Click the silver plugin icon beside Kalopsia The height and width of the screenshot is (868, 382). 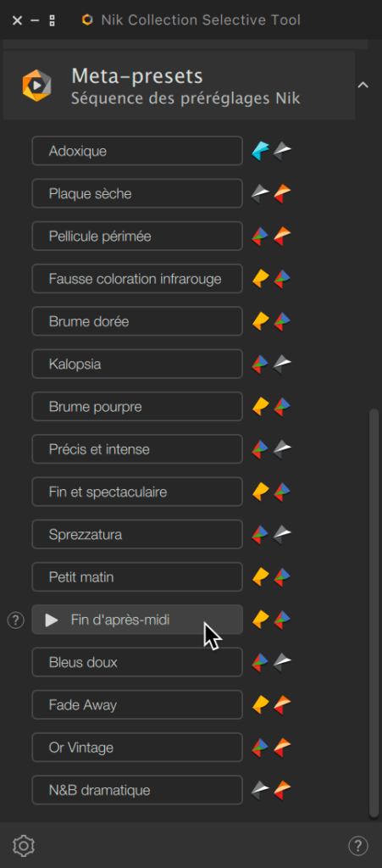283,364
